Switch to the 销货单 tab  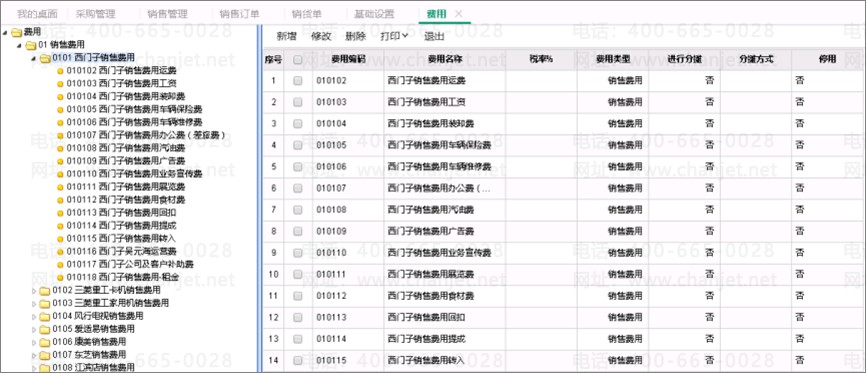(307, 14)
